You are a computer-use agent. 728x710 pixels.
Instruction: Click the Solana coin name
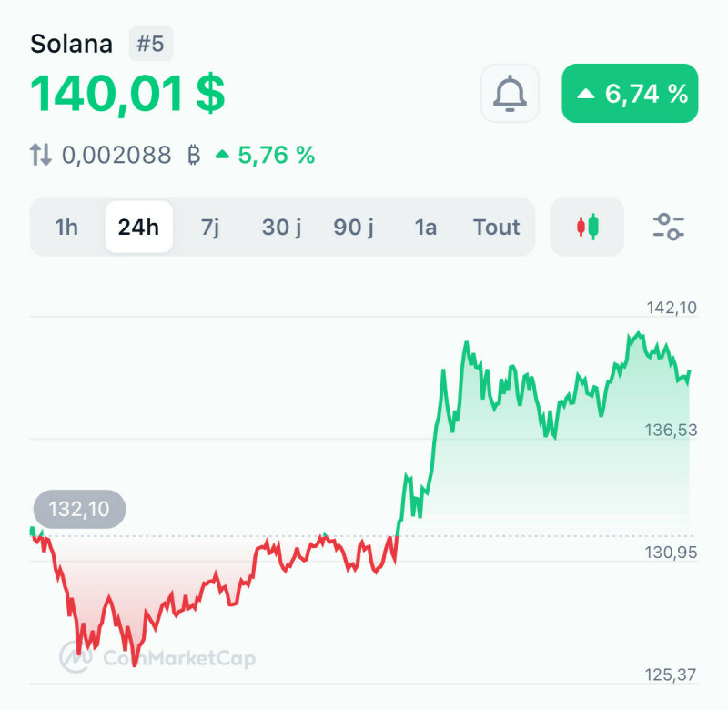pyautogui.click(x=72, y=44)
